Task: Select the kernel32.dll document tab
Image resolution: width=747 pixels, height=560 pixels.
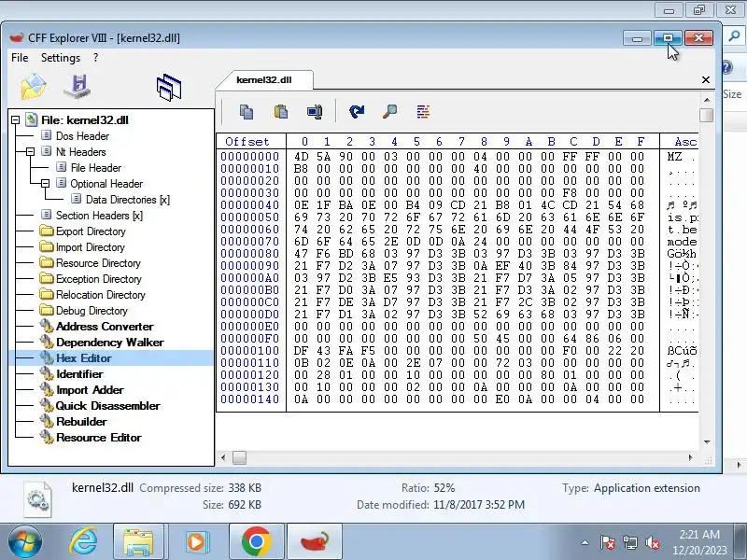Action: [x=264, y=79]
